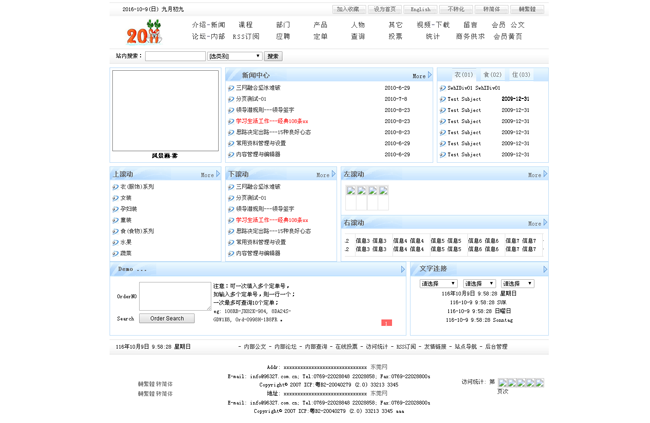This screenshot has width=650, height=423.
Task: Click the 20 carrot site logo
Action: pyautogui.click(x=144, y=32)
